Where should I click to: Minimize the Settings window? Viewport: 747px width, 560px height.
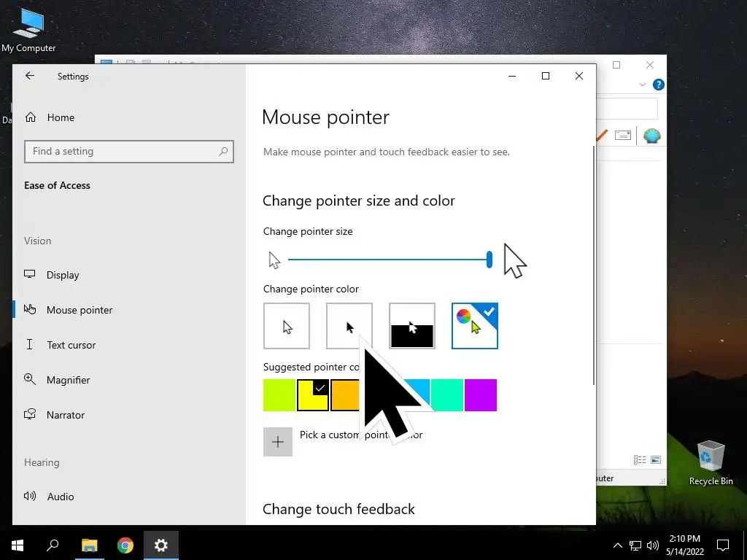tap(512, 76)
